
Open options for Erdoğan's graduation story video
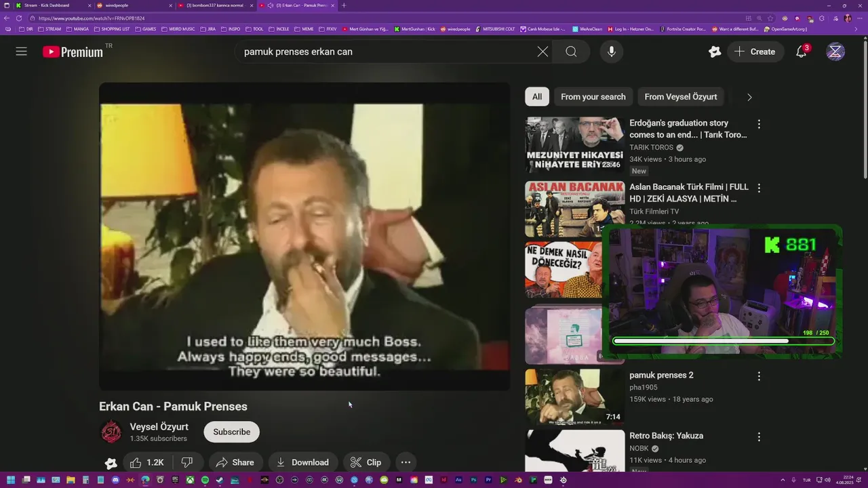[x=759, y=124]
